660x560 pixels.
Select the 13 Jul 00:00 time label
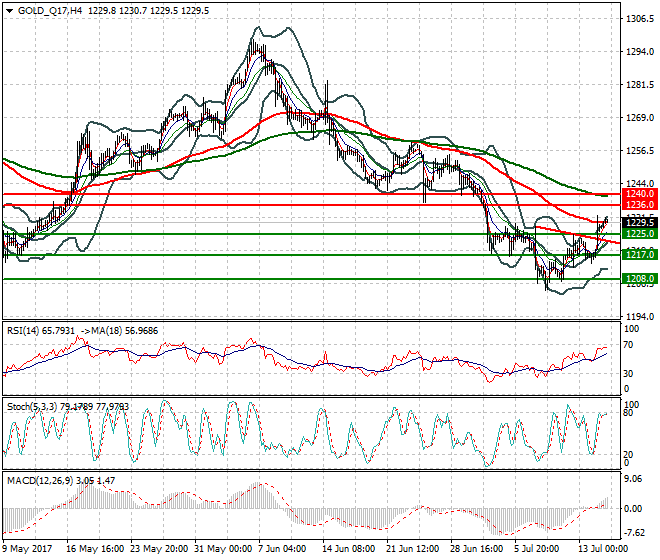coord(604,549)
